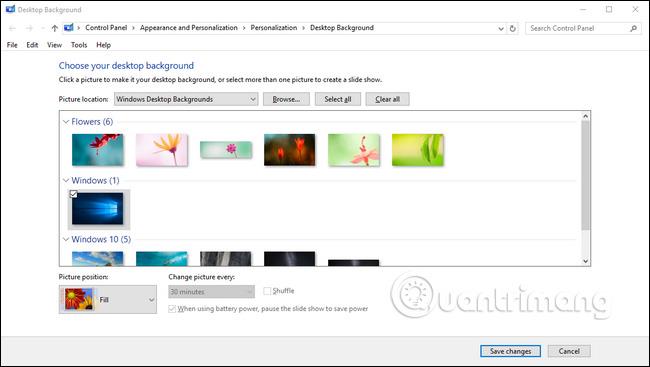Viewport: 650px width, 367px height.
Task: Open the Tools menu
Action: pos(79,45)
